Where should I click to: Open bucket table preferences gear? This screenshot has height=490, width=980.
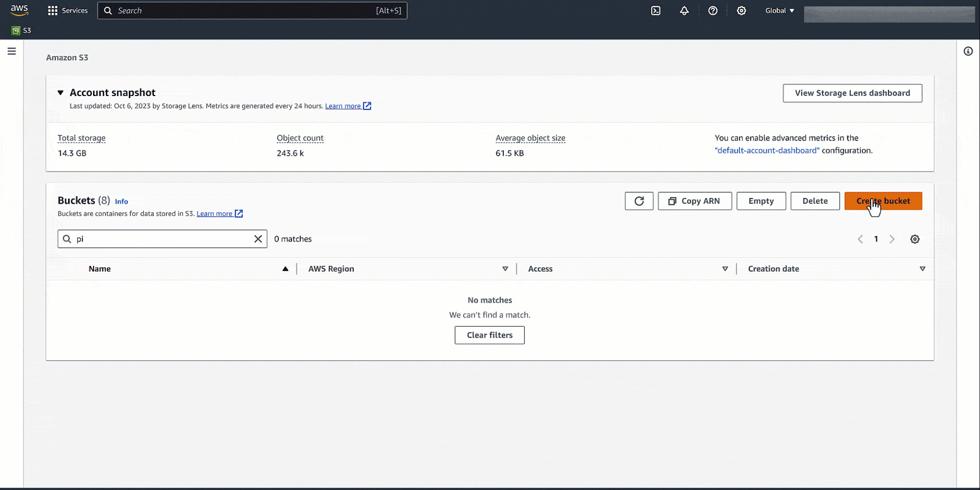(915, 239)
